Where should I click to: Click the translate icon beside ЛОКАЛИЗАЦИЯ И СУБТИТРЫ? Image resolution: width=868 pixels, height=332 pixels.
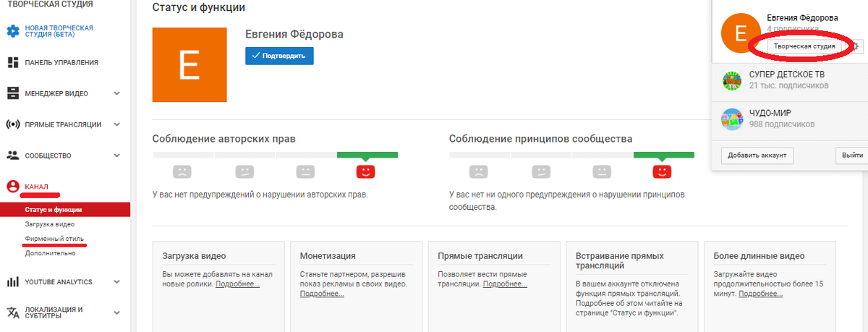[12, 312]
